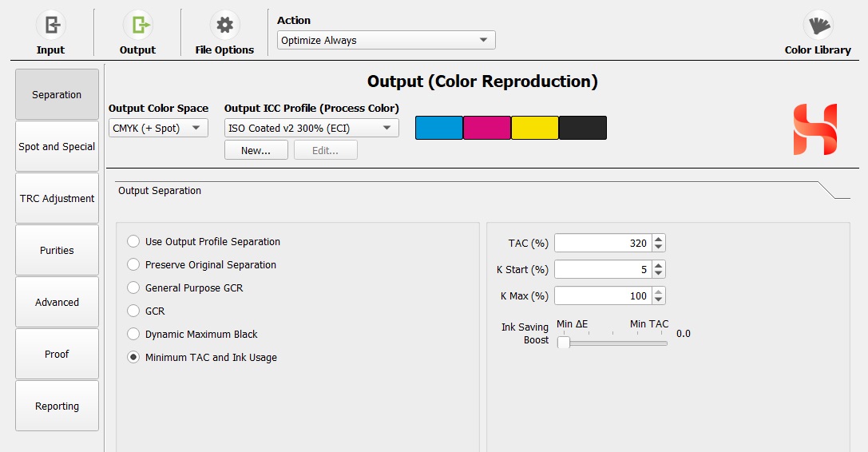Choose Dynamic Maximum Black radio button

click(133, 334)
